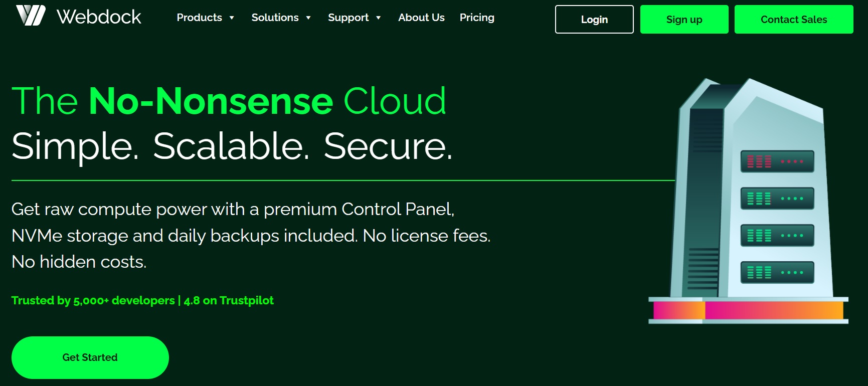Go to the About Us page
Viewport: 868px width, 386px height.
(421, 18)
